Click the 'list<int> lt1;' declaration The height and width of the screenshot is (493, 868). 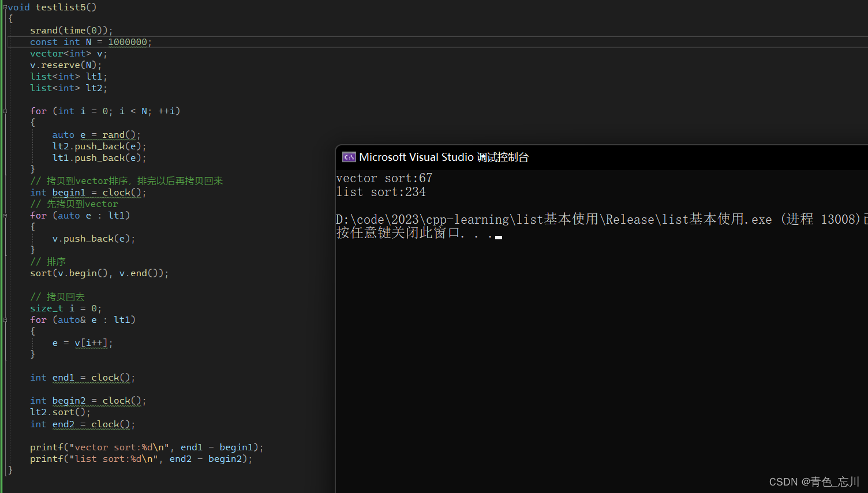click(x=69, y=77)
